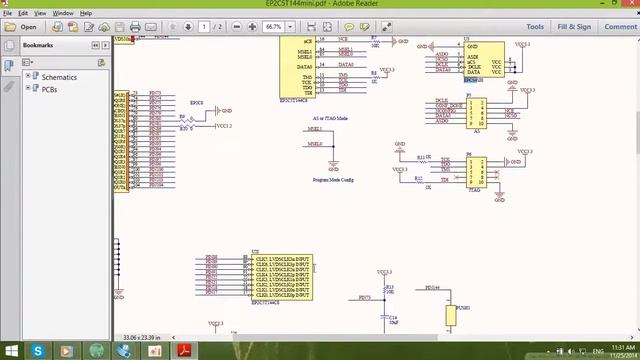Open the Attachments paperclip panel
Viewport: 640px width, 360px height.
(x=9, y=87)
